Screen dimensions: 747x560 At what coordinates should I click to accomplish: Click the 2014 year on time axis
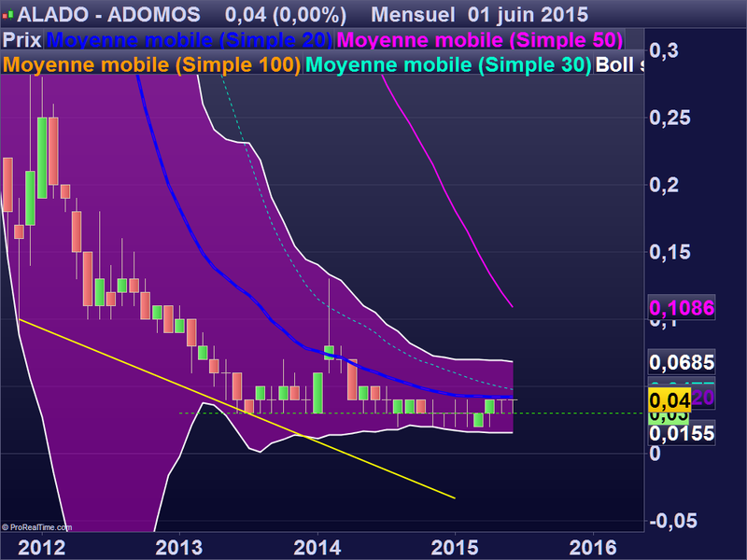click(317, 548)
